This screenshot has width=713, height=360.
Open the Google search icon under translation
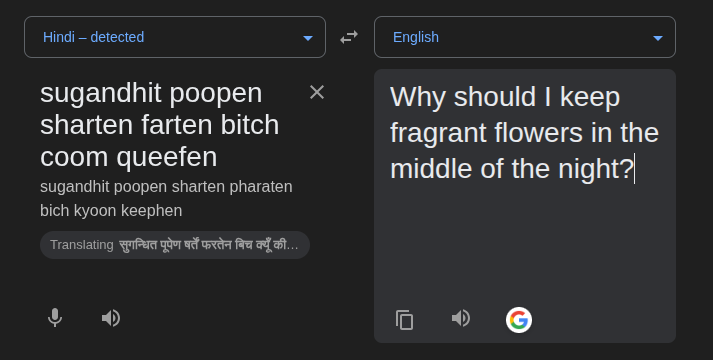(519, 320)
